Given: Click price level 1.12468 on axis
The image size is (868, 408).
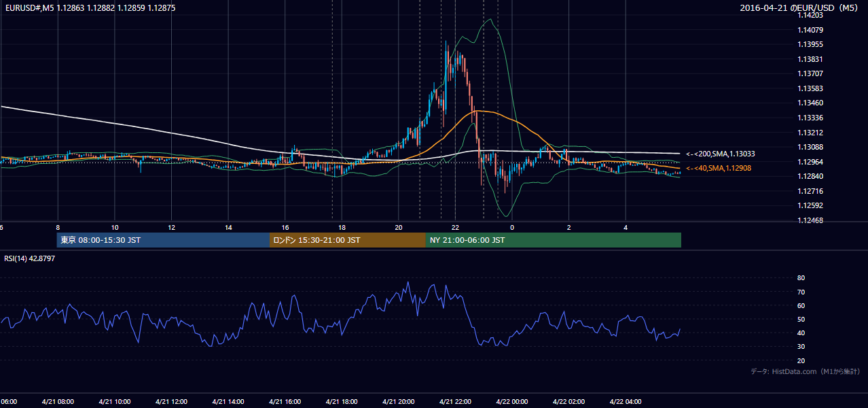Looking at the screenshot, I should 811,220.
